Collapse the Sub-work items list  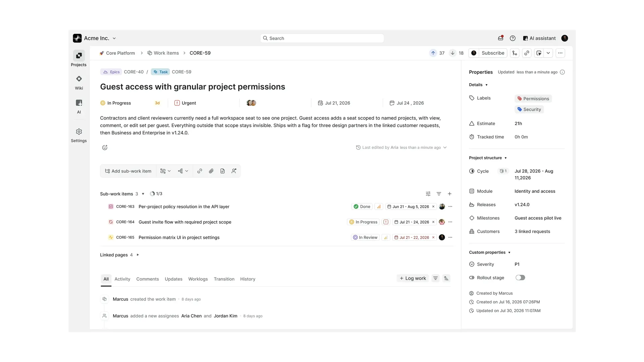[x=143, y=194]
